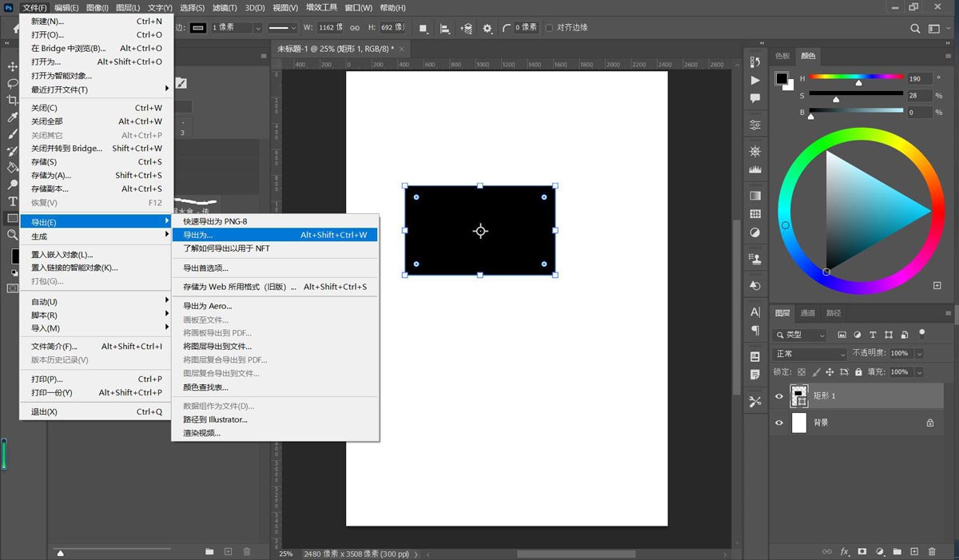Image resolution: width=959 pixels, height=560 pixels.
Task: Select the Horizontal Type tool
Action: pos(12,201)
